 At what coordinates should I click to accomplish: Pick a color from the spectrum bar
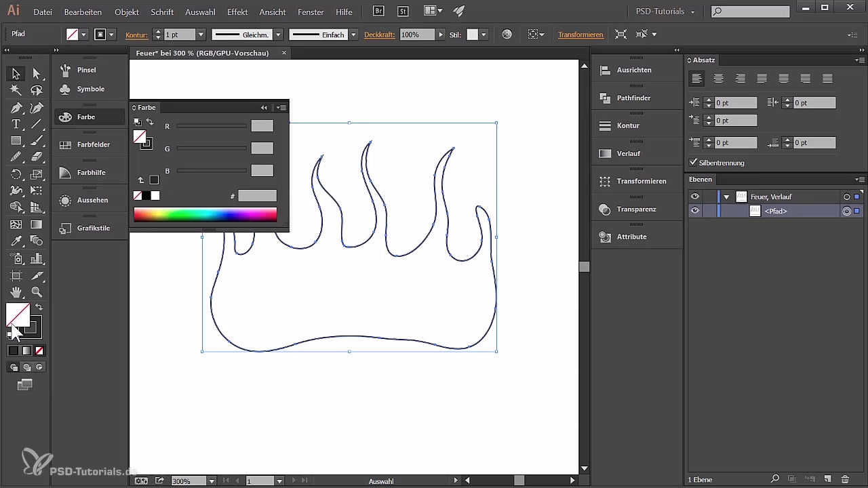tap(205, 215)
